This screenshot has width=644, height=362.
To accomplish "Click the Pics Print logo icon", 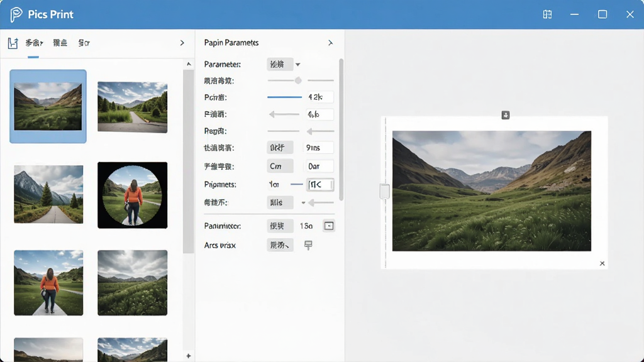I will tap(16, 14).
